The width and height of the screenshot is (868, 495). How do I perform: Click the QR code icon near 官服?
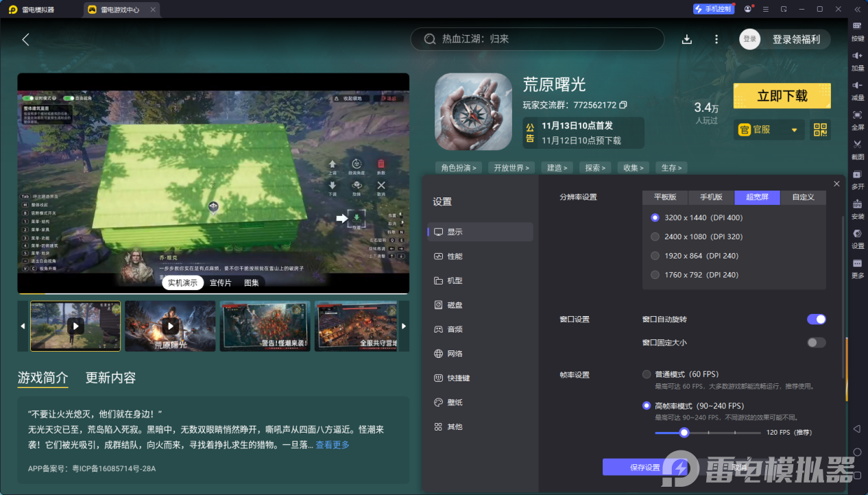[x=820, y=130]
